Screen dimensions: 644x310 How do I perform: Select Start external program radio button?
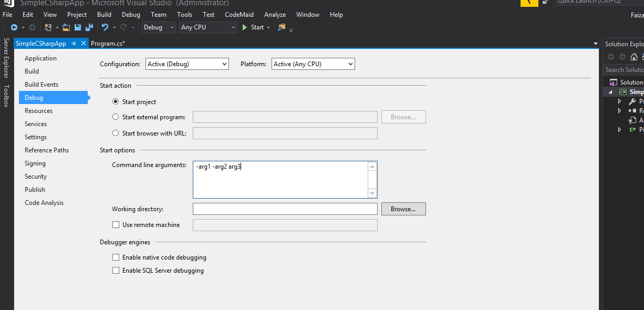point(116,117)
